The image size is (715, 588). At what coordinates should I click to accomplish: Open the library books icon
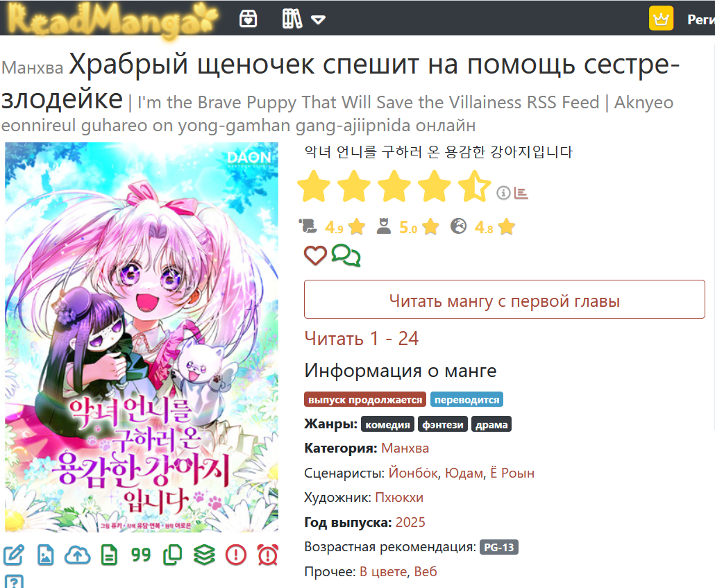[292, 19]
